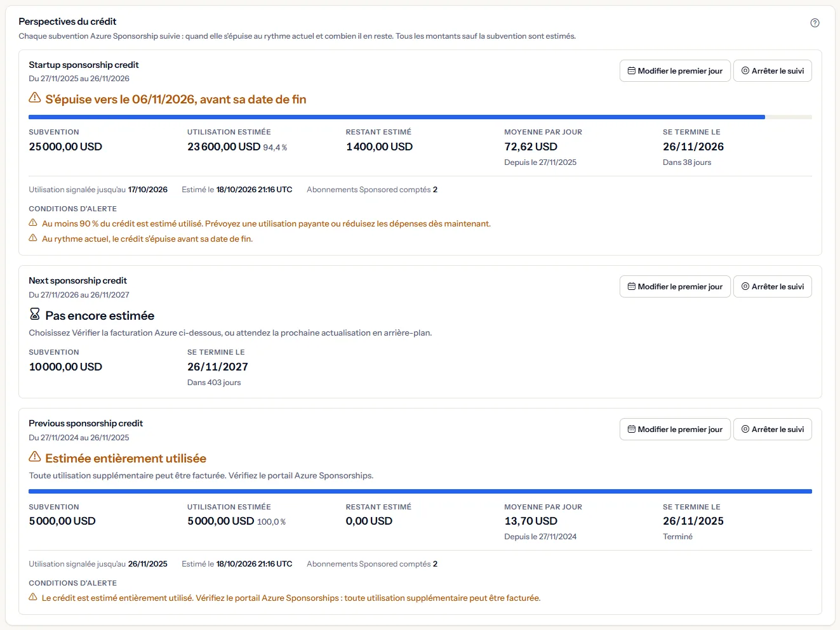Click the 'Dans 38 jours' text
Image resolution: width=840 pixels, height=630 pixels.
click(x=687, y=162)
